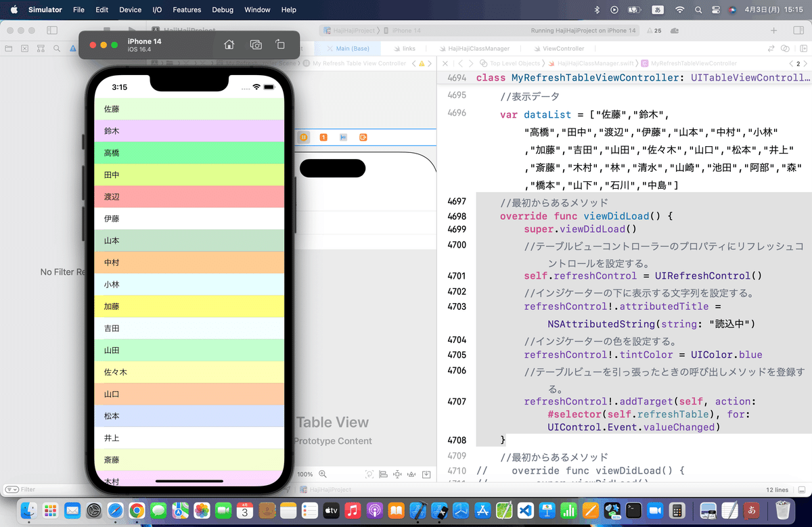Click Resolve Auto Layout Issues button

pos(412,474)
